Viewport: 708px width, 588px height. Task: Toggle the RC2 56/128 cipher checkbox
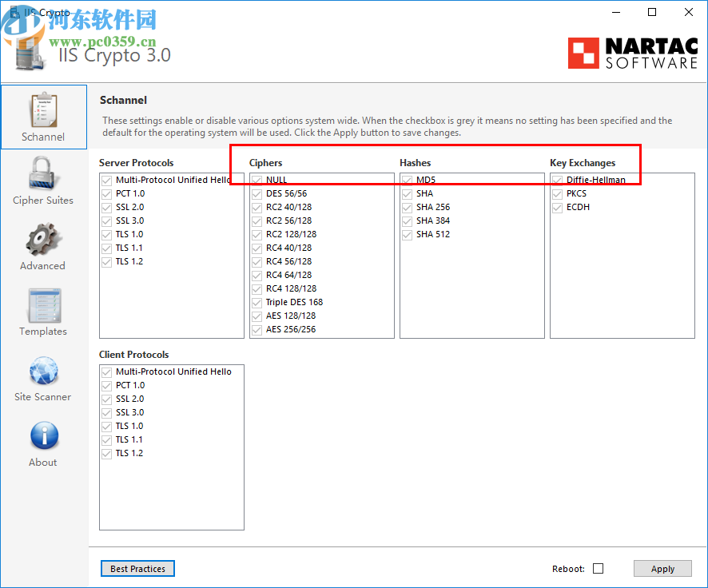pyautogui.click(x=257, y=221)
